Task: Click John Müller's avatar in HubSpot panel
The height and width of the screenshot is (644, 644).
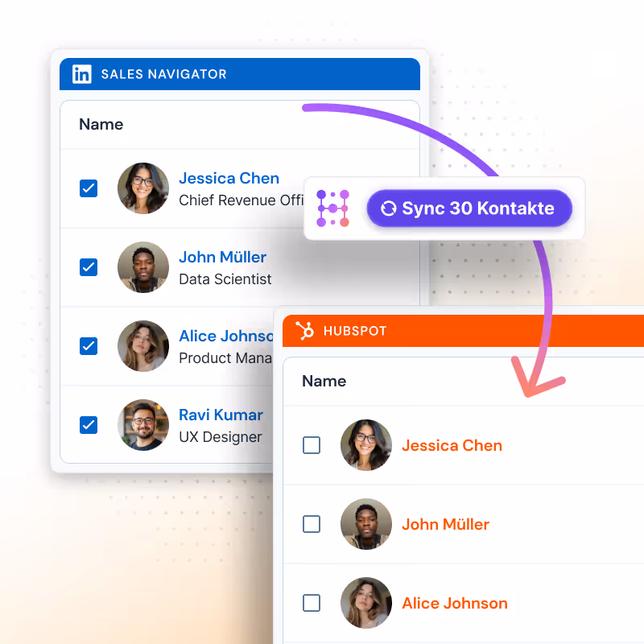Action: point(366,524)
